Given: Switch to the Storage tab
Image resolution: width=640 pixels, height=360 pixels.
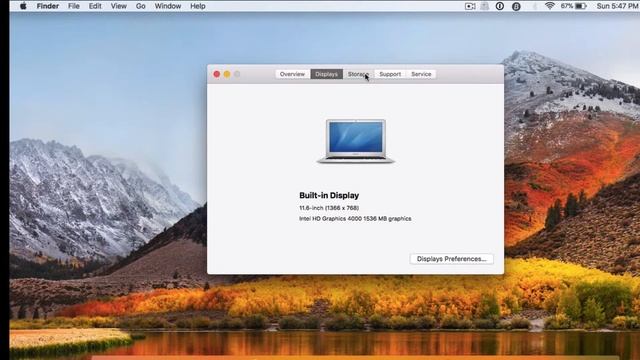Looking at the screenshot, I should [358, 74].
